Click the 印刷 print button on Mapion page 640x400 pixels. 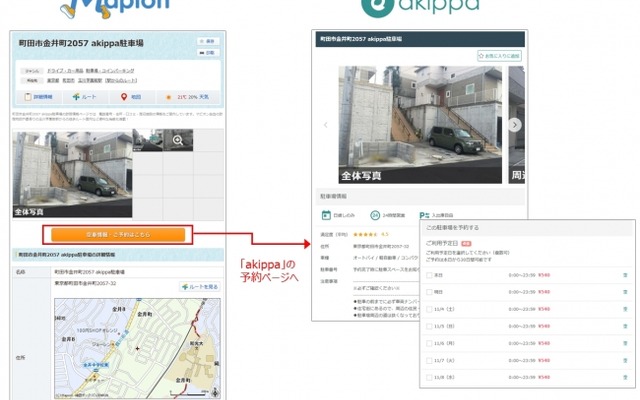[x=208, y=53]
